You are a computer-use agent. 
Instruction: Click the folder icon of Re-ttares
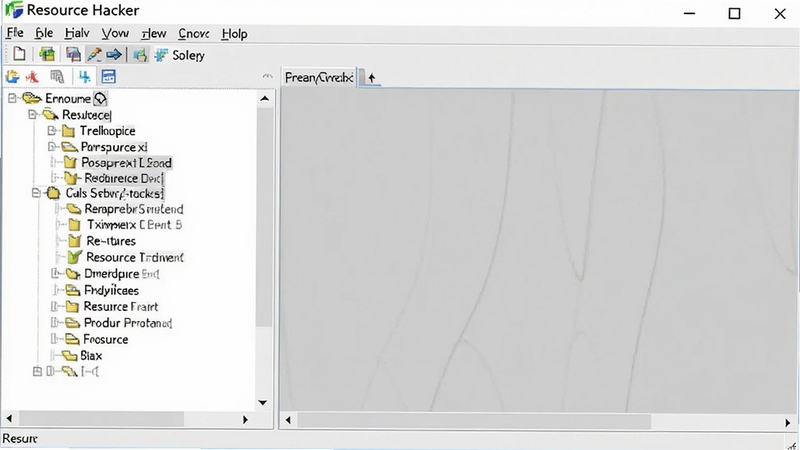(74, 240)
